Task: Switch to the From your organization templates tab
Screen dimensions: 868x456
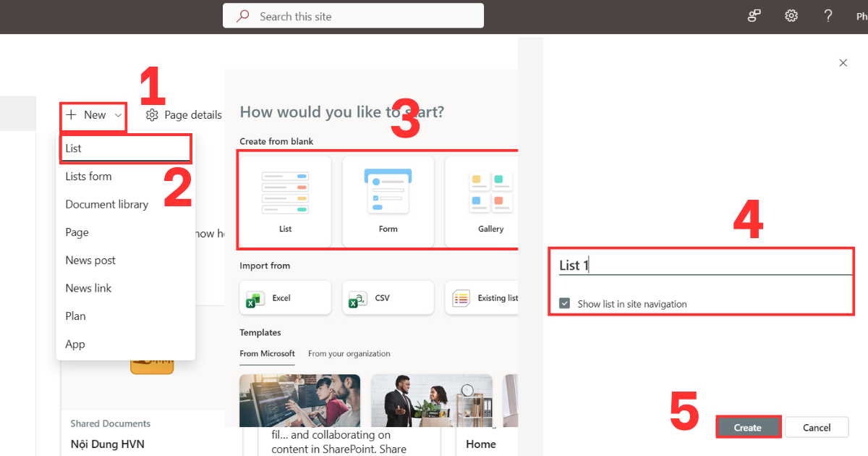Action: coord(349,353)
